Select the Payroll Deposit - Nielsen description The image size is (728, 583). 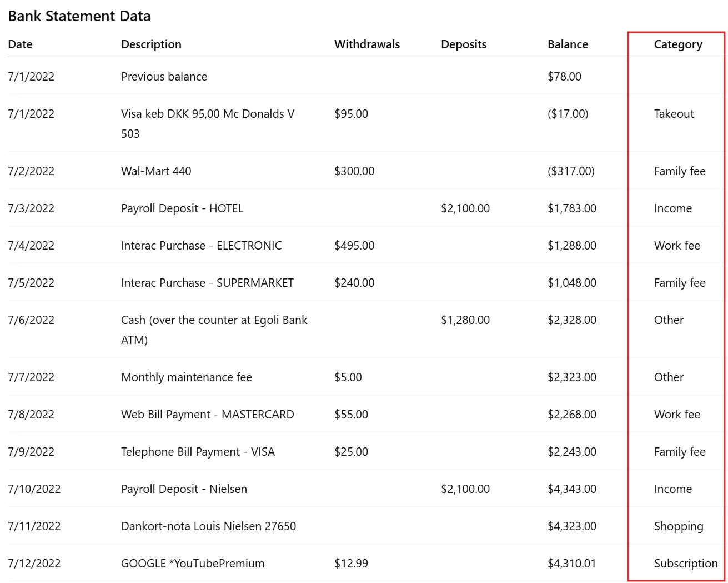click(x=184, y=489)
